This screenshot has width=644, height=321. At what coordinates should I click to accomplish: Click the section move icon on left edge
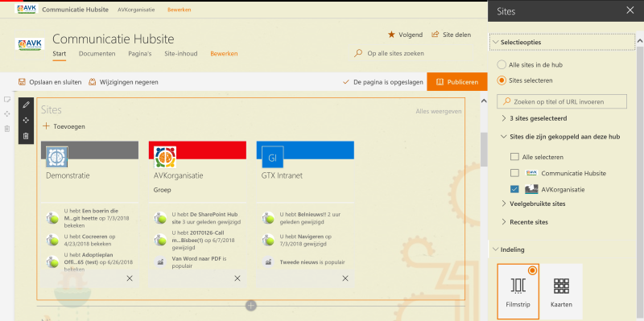click(x=7, y=113)
